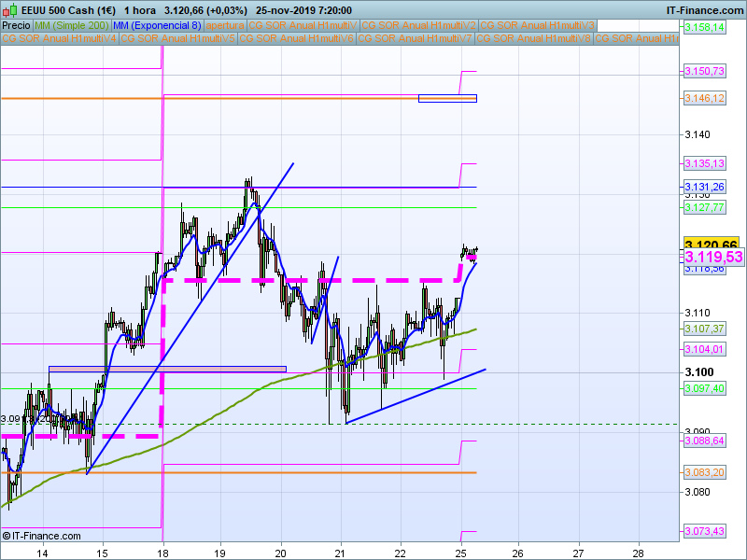This screenshot has height=560, width=747.
Task: Click the 3.150,73 magenta price label
Action: tap(704, 72)
